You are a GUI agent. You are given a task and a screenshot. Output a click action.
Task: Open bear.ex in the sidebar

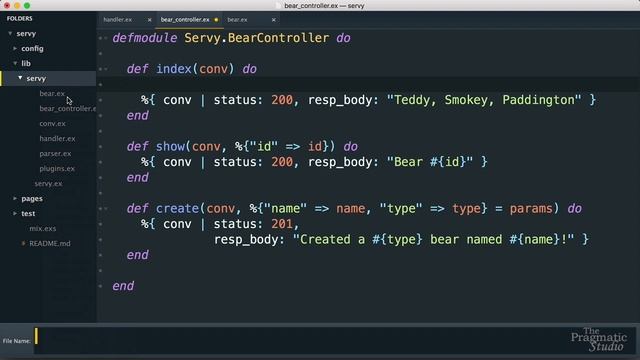tap(52, 93)
